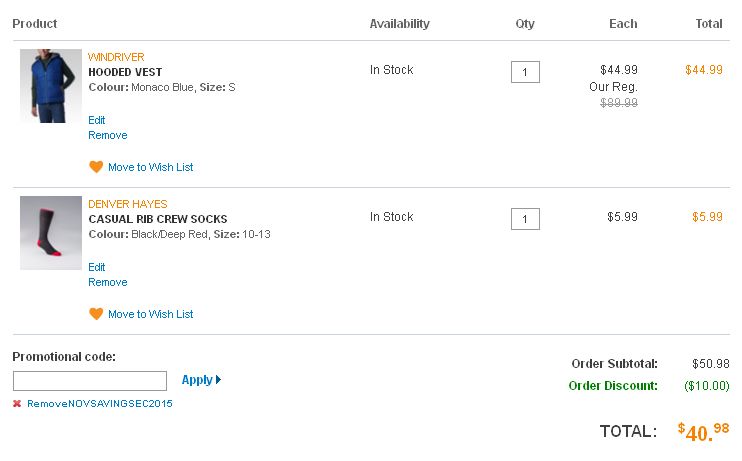
Task: Open the WINDRIVER brand link
Action: click(116, 57)
